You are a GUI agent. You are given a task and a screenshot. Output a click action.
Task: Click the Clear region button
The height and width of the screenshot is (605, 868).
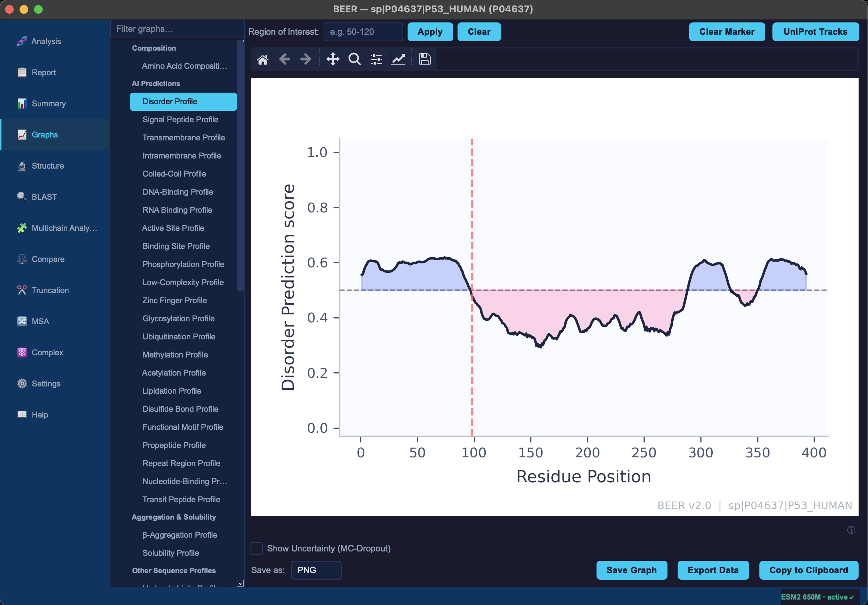point(479,32)
